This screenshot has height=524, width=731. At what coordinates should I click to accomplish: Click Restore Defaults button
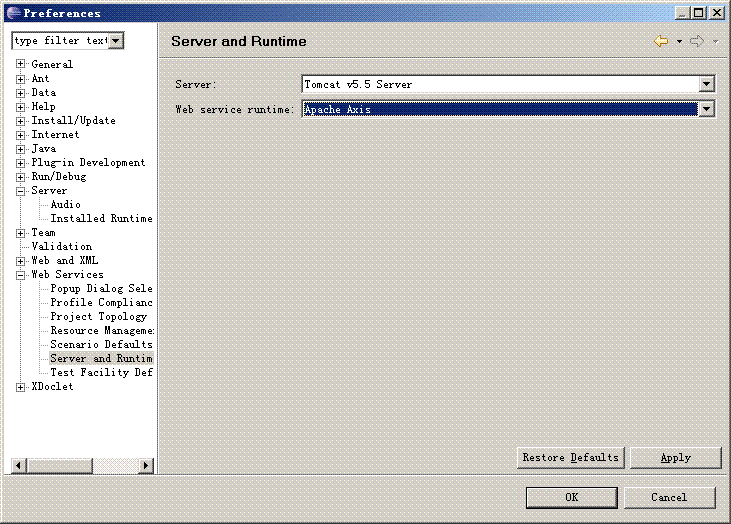pos(571,457)
